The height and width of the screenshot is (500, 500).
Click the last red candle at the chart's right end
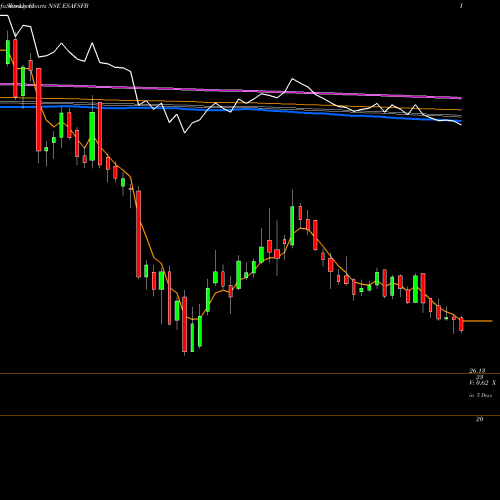(462, 324)
